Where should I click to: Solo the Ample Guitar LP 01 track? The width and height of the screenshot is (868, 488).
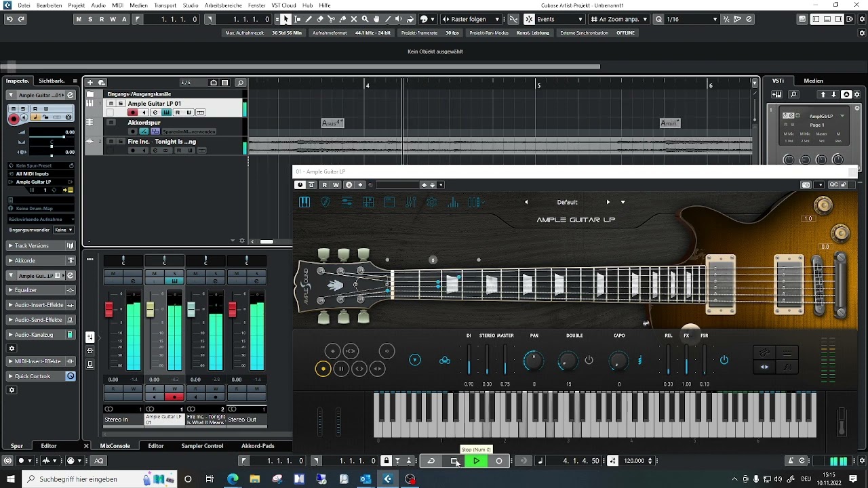[x=121, y=104]
